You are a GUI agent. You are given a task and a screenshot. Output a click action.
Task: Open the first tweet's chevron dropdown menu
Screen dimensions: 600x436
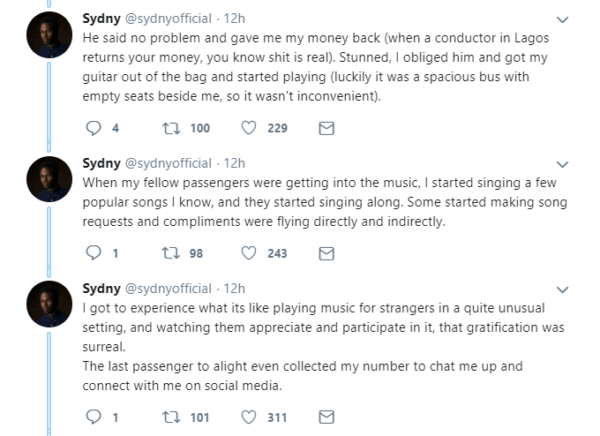pos(562,20)
